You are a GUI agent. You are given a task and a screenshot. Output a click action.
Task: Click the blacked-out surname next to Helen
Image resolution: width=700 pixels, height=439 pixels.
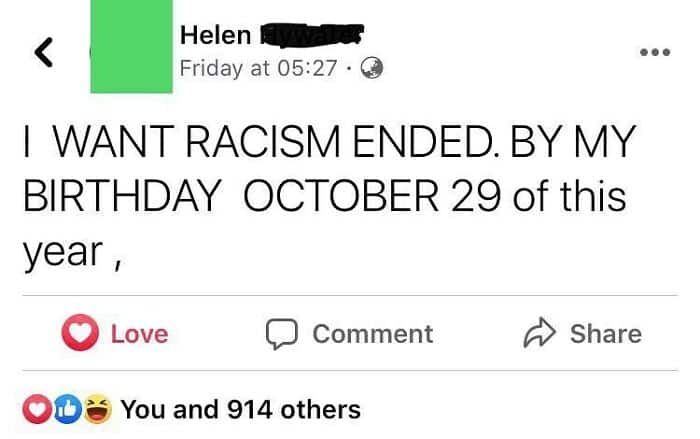(312, 35)
